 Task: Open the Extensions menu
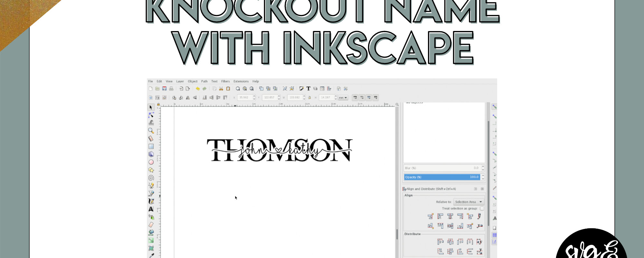pyautogui.click(x=241, y=81)
